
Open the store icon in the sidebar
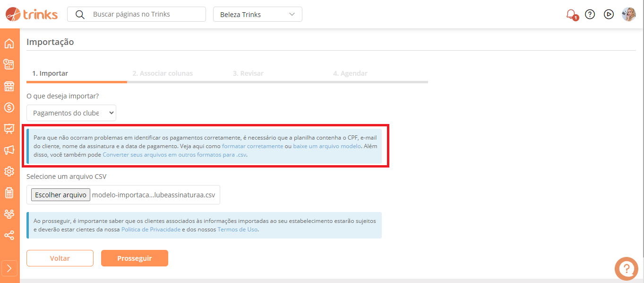click(x=9, y=86)
